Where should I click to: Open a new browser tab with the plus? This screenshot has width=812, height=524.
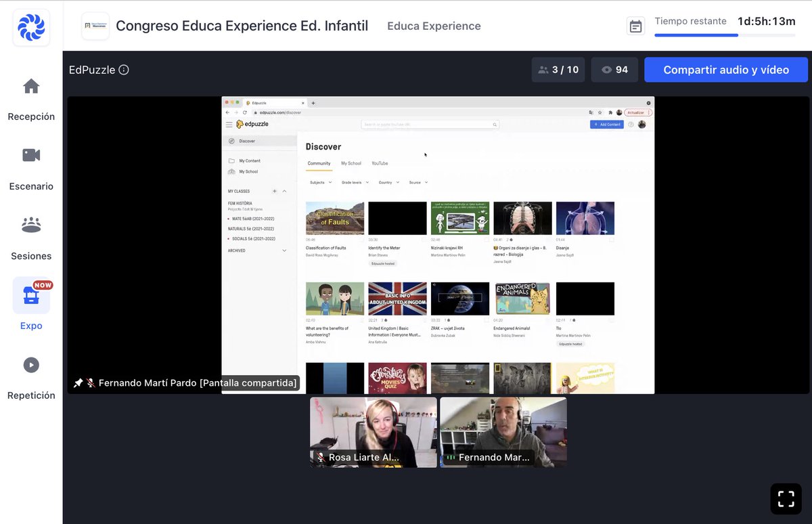[x=313, y=102]
